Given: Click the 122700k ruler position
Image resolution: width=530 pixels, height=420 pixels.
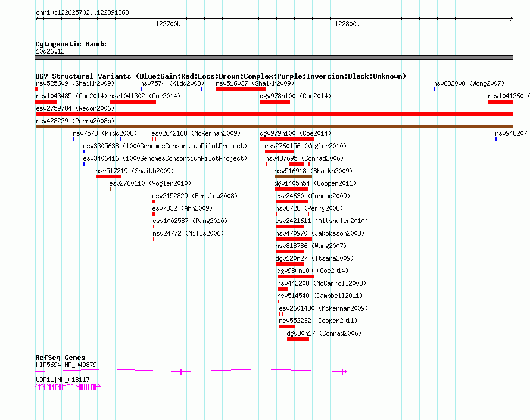Looking at the screenshot, I should [168, 24].
